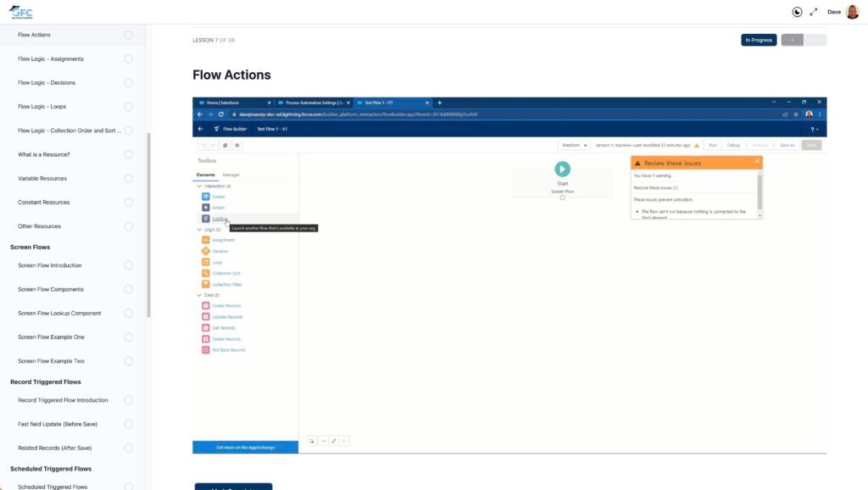This screenshot has width=868, height=490.
Task: Click the Subflow element icon
Action: (x=205, y=219)
